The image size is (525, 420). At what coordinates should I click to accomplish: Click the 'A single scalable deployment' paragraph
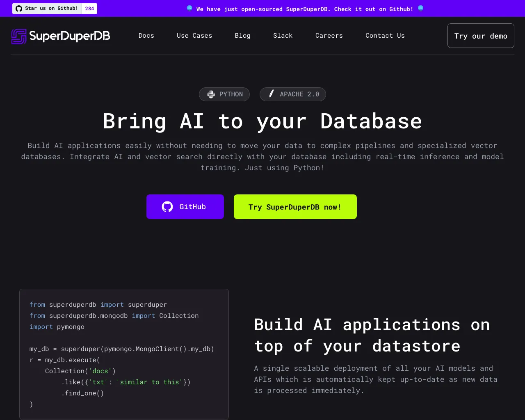point(376,379)
